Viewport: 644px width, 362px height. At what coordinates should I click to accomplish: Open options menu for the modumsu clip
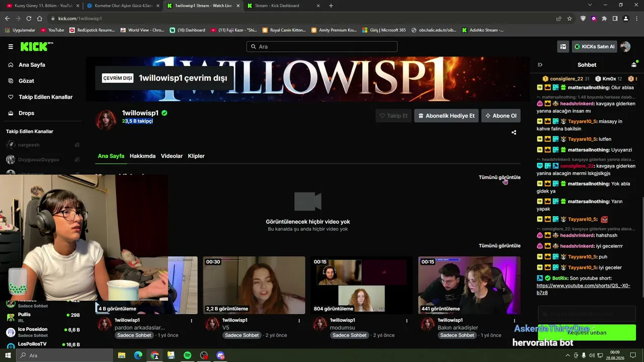(407, 320)
